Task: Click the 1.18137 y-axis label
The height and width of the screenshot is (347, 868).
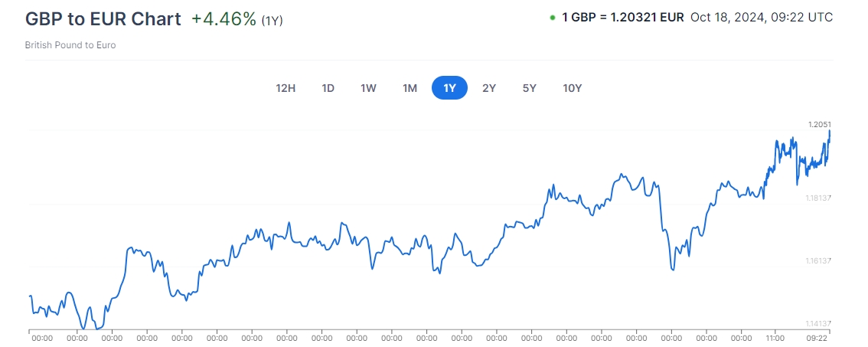Action: point(818,198)
